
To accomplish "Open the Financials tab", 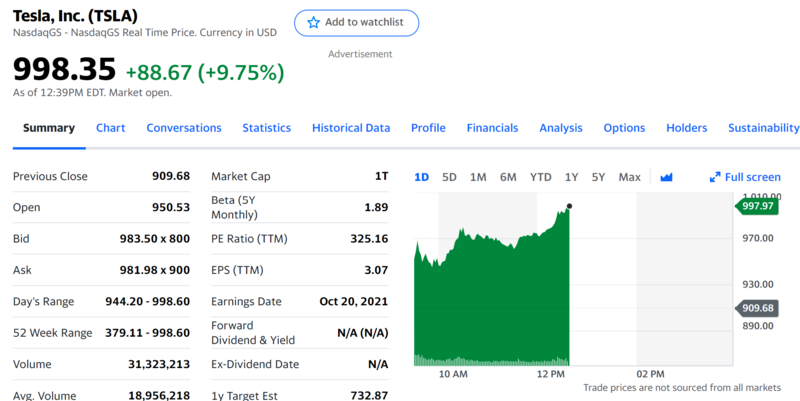I will [492, 128].
